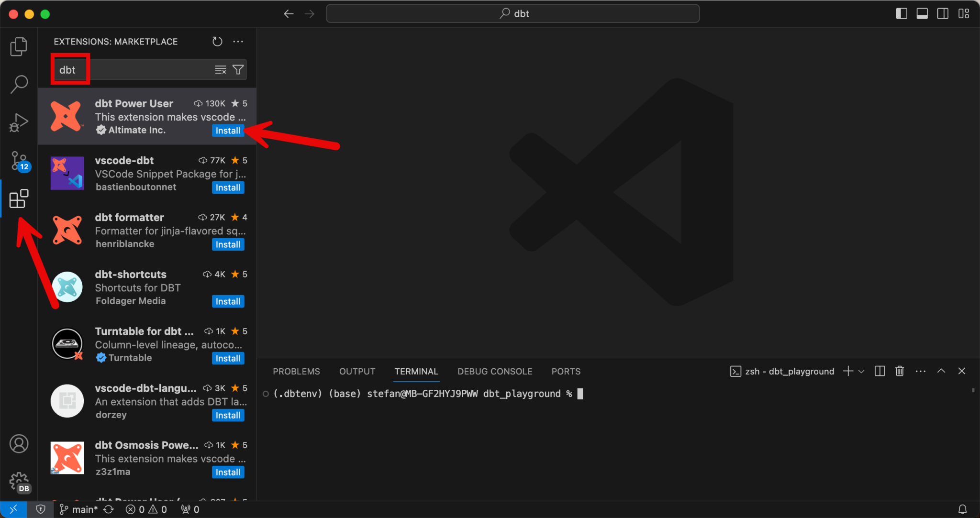This screenshot has width=980, height=518.
Task: Open the Accounts menu
Action: point(19,444)
